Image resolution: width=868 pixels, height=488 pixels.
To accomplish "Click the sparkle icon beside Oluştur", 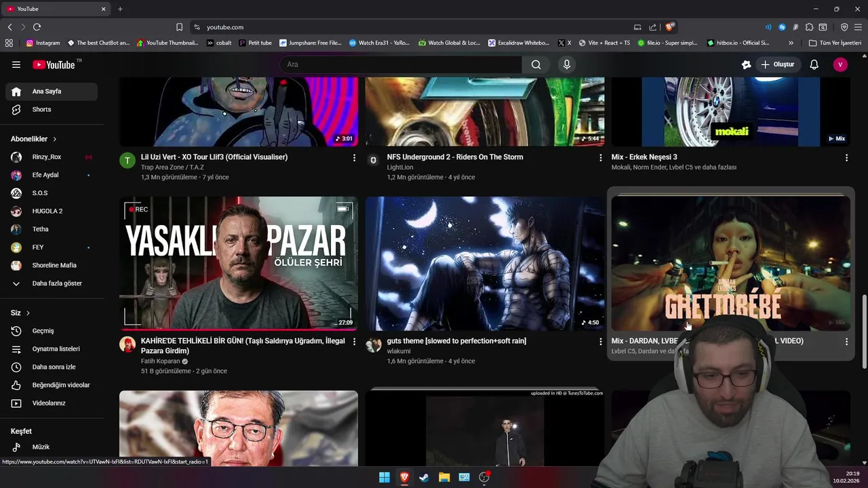I will coord(747,64).
